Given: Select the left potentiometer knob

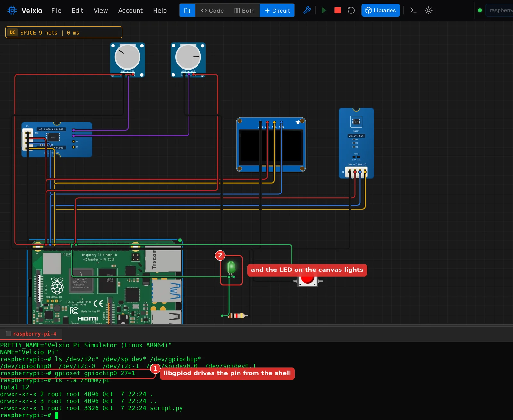Looking at the screenshot, I should click(x=128, y=57).
